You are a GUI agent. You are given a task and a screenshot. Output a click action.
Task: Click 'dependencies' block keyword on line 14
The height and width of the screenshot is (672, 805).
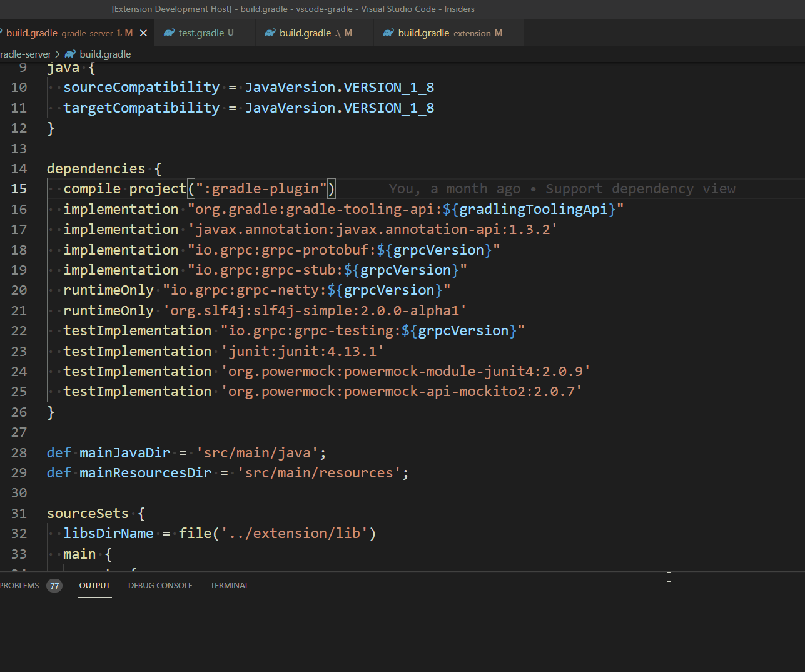pos(96,168)
